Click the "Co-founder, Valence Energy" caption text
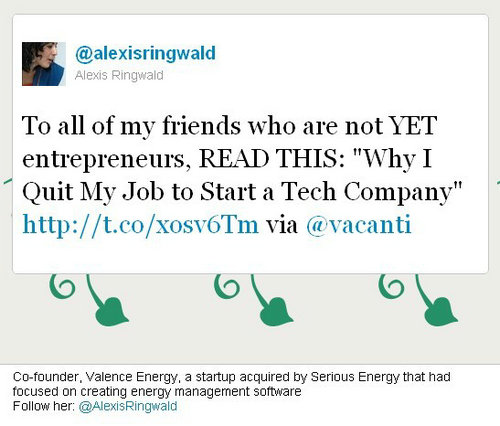 pos(96,377)
